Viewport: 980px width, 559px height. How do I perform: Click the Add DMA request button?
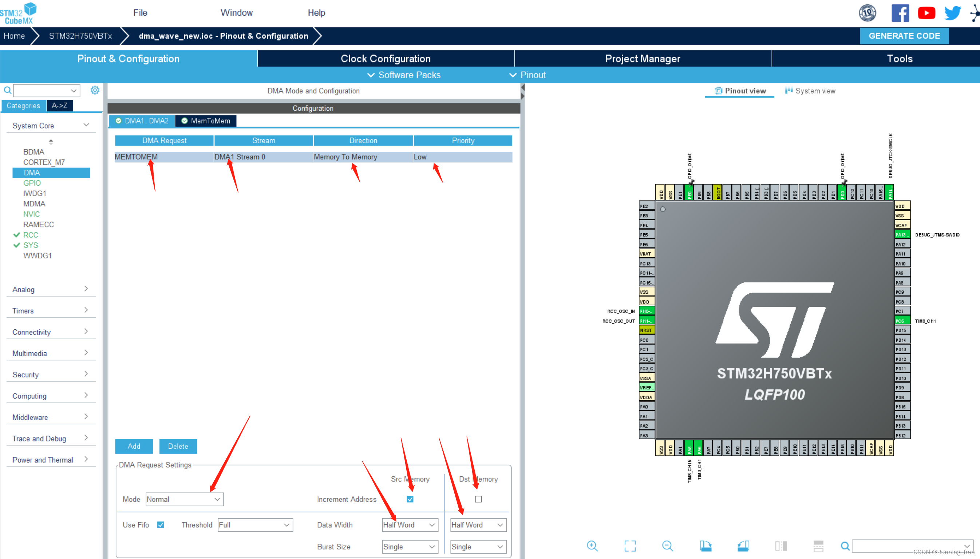point(134,446)
